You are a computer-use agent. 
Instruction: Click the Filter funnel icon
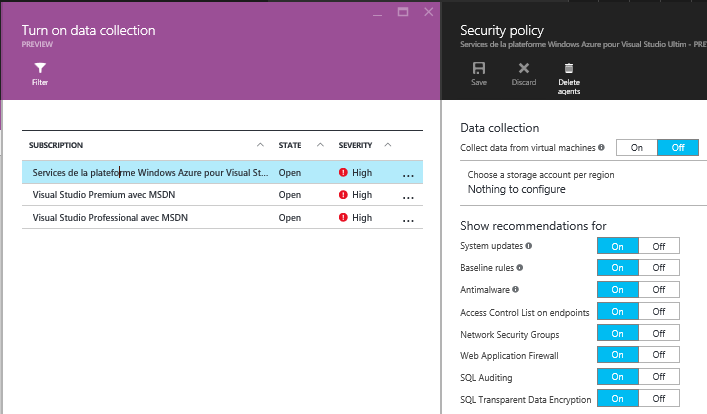pyautogui.click(x=40, y=68)
